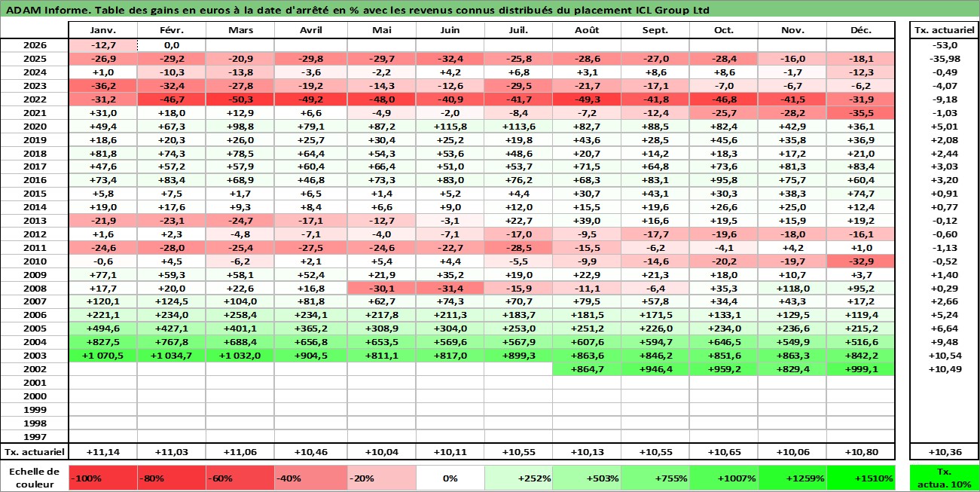Viewport: 980px width, 492px height.
Task: Click the -100% color scale swatch
Action: click(x=102, y=478)
